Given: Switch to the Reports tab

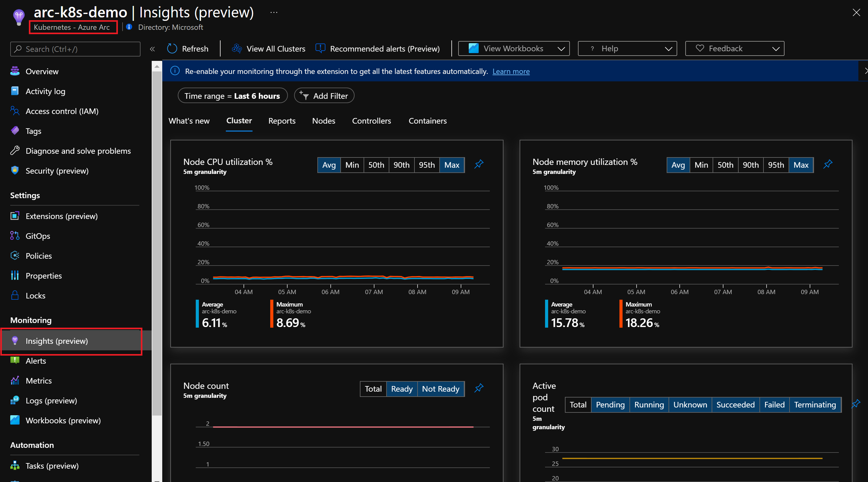Looking at the screenshot, I should [282, 121].
